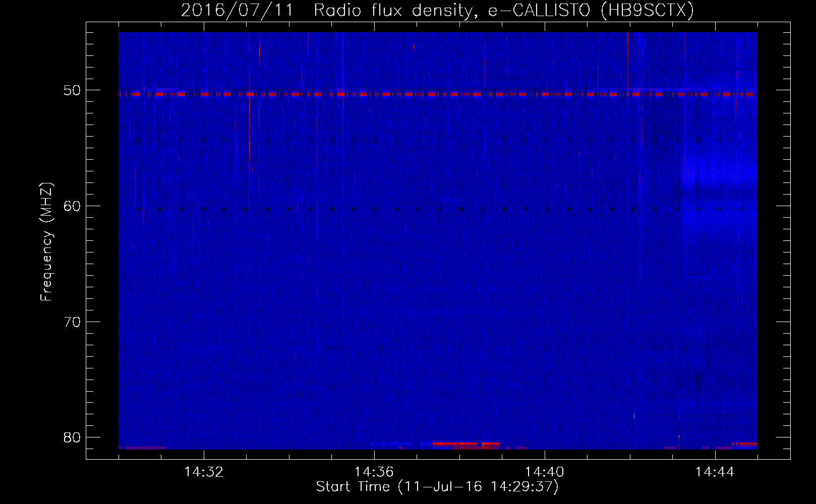Click the 14:44 time tick label
816x504 pixels.
point(715,472)
